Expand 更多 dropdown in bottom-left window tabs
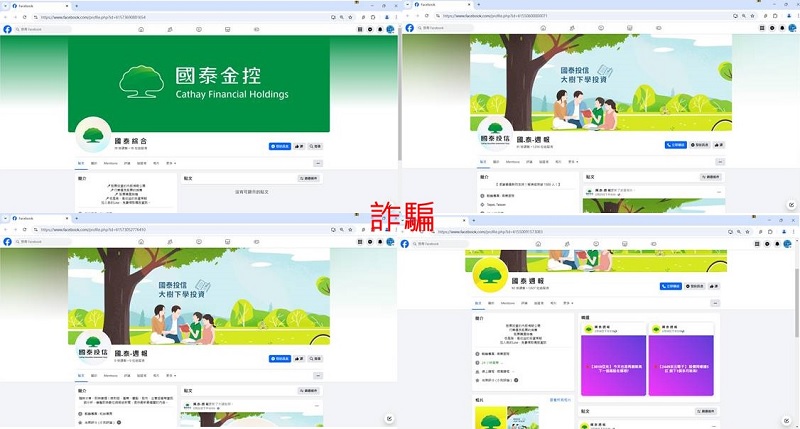Screen dimensions: 800x429 pyautogui.click(x=171, y=375)
